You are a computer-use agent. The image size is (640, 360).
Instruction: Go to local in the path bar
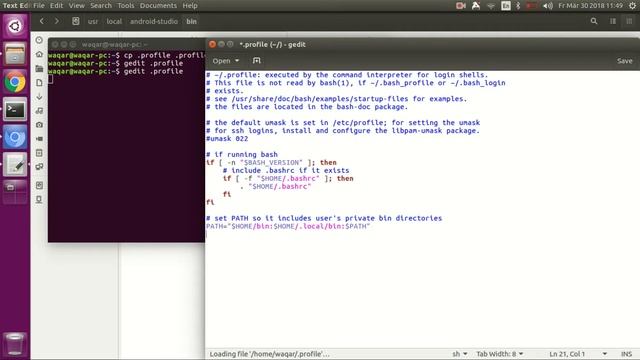pyautogui.click(x=114, y=21)
